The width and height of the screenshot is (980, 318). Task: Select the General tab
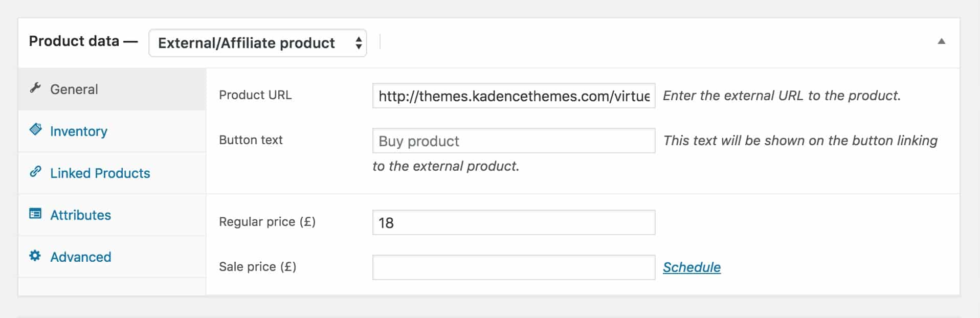112,89
